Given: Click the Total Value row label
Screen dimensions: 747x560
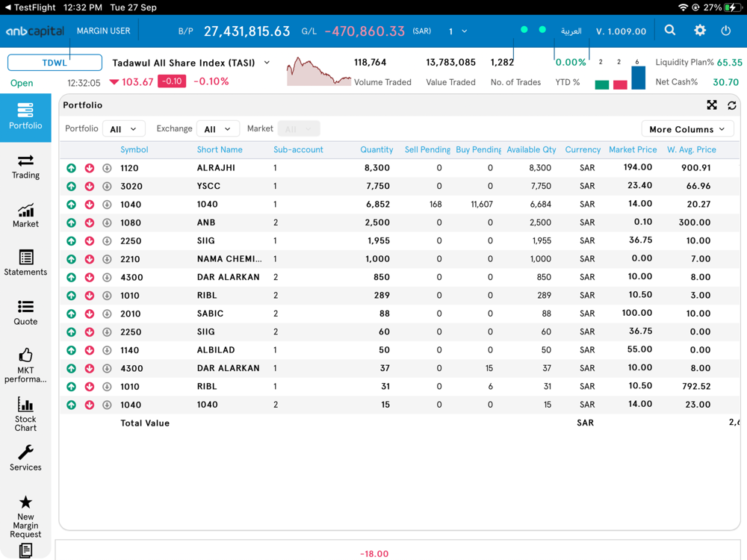Looking at the screenshot, I should (x=145, y=423).
